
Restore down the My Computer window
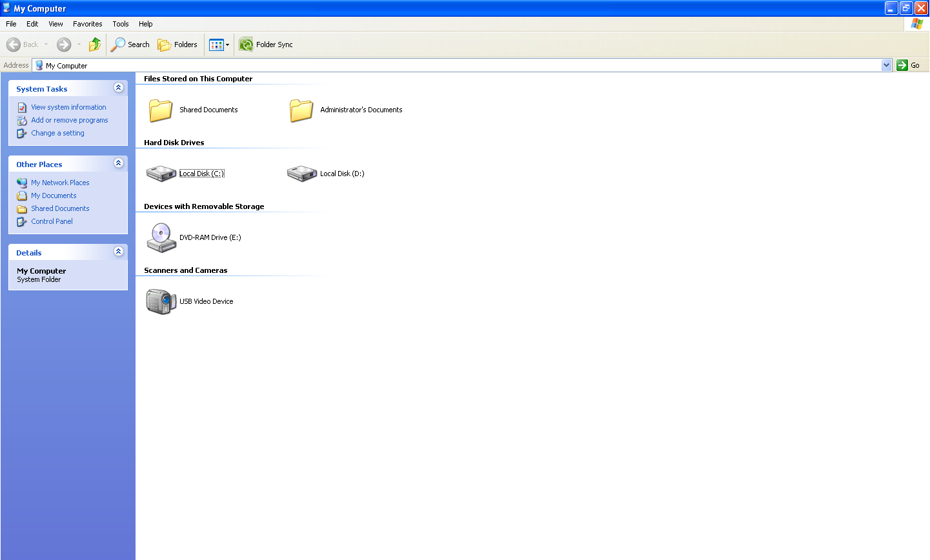pyautogui.click(x=906, y=8)
